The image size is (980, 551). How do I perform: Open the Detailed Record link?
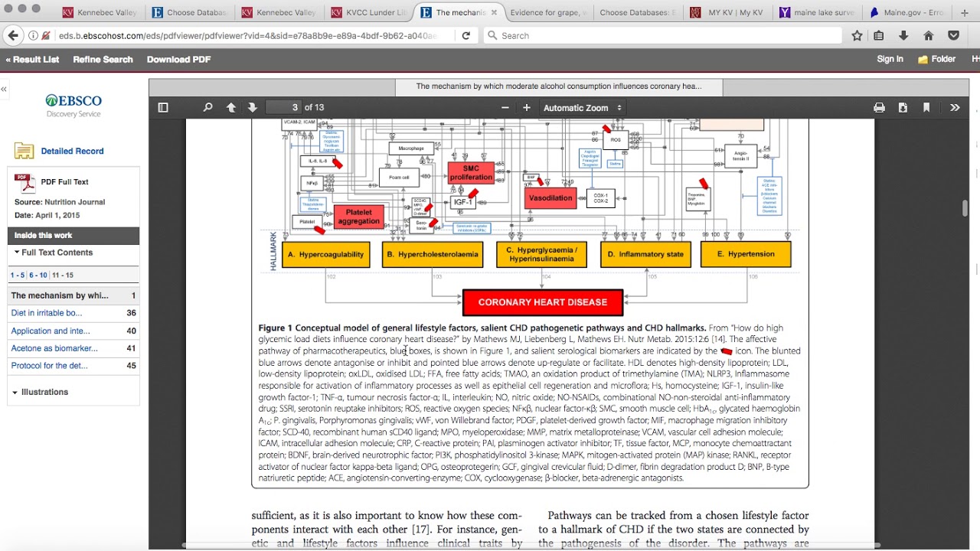tap(72, 151)
